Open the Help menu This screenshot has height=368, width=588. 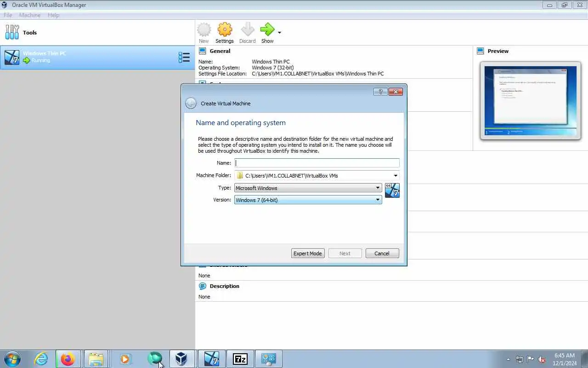click(x=53, y=15)
